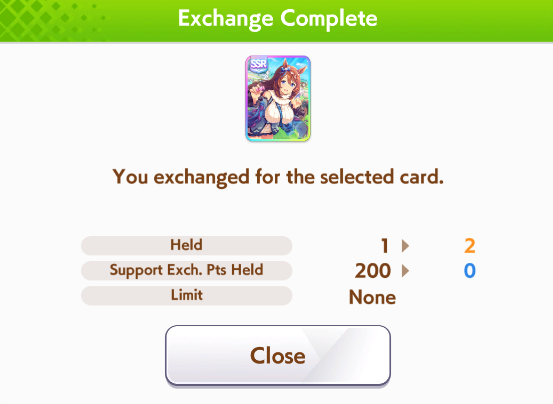The height and width of the screenshot is (404, 553).
Task: Click the previous held count 1
Action: [385, 246]
